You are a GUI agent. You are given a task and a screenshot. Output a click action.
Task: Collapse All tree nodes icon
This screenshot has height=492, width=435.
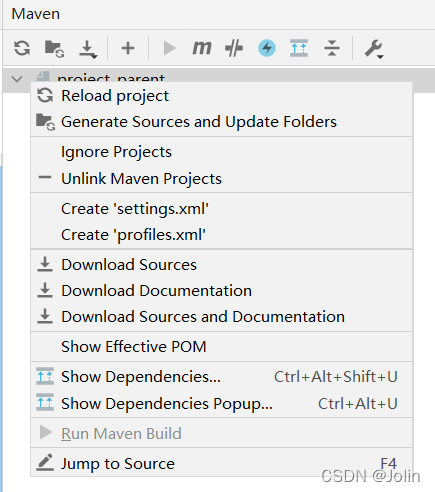point(332,48)
